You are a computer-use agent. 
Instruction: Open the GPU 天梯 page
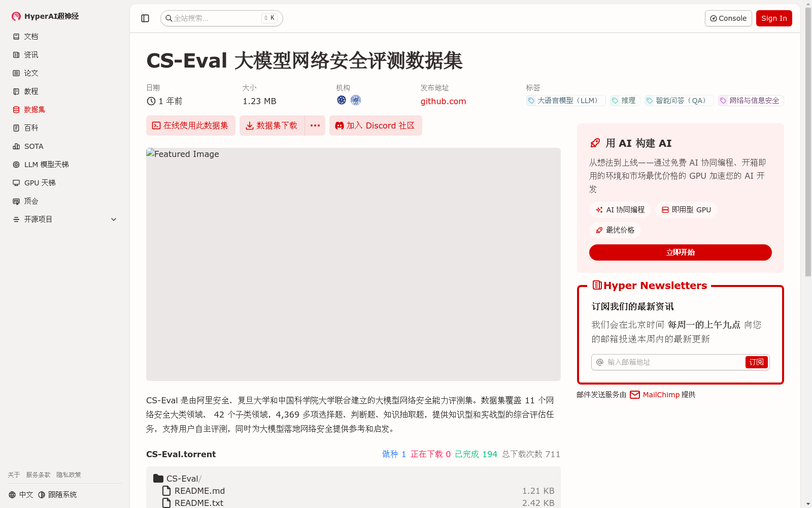pyautogui.click(x=40, y=182)
